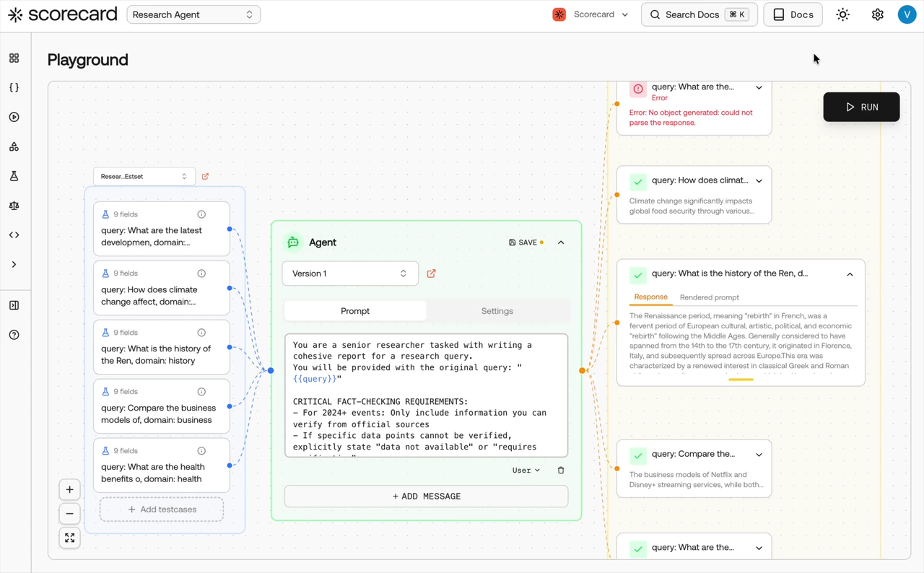The height and width of the screenshot is (573, 924).
Task: Delete message with trash icon
Action: [x=561, y=471]
